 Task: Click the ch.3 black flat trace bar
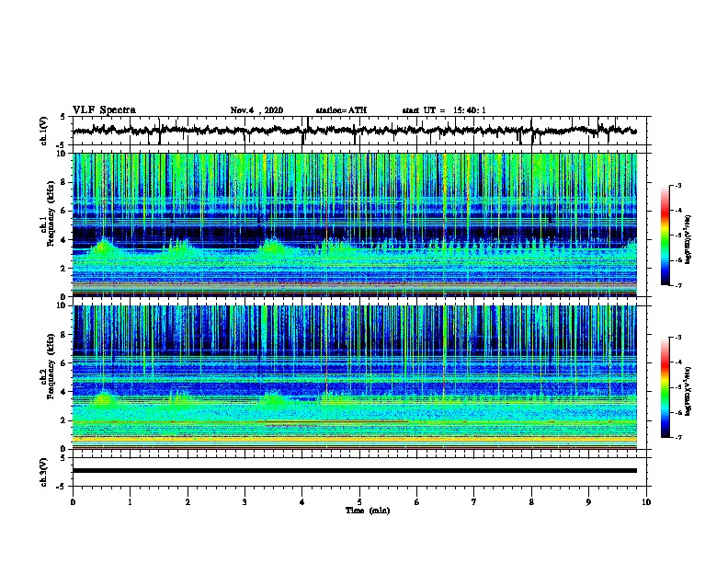point(355,471)
